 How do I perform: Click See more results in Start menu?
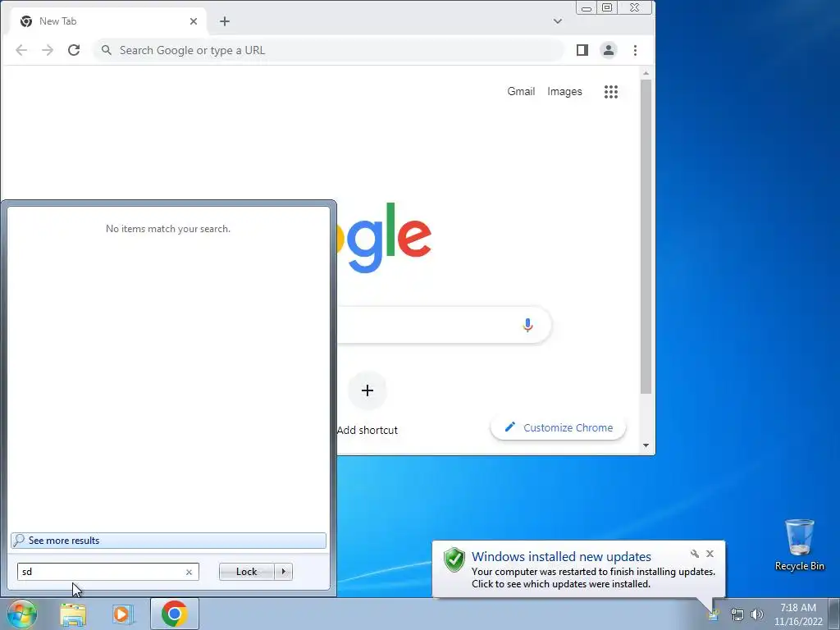coord(168,541)
